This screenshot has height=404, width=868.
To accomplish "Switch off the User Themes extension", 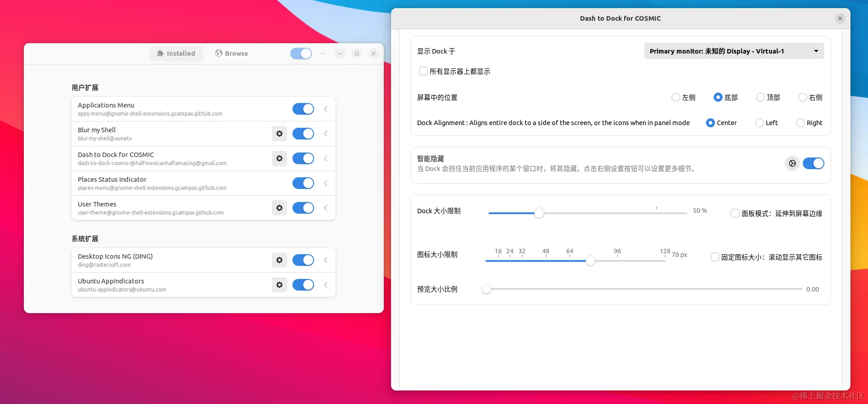I will [303, 208].
